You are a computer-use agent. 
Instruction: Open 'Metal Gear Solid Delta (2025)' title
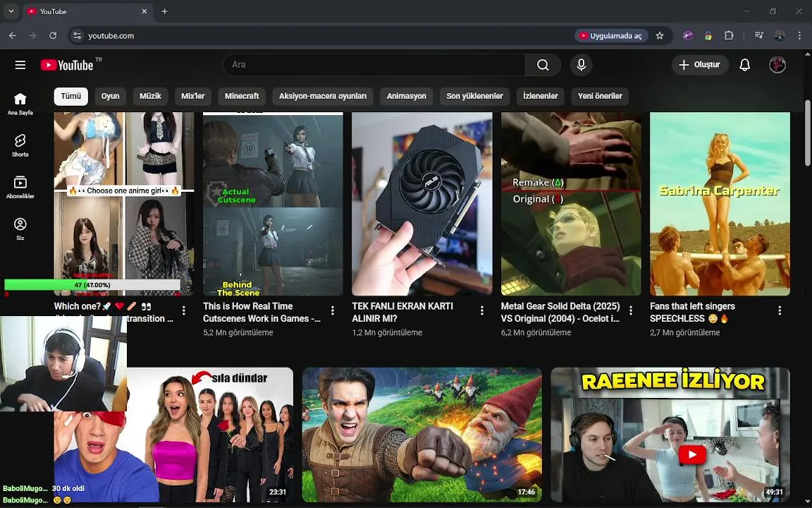click(560, 313)
